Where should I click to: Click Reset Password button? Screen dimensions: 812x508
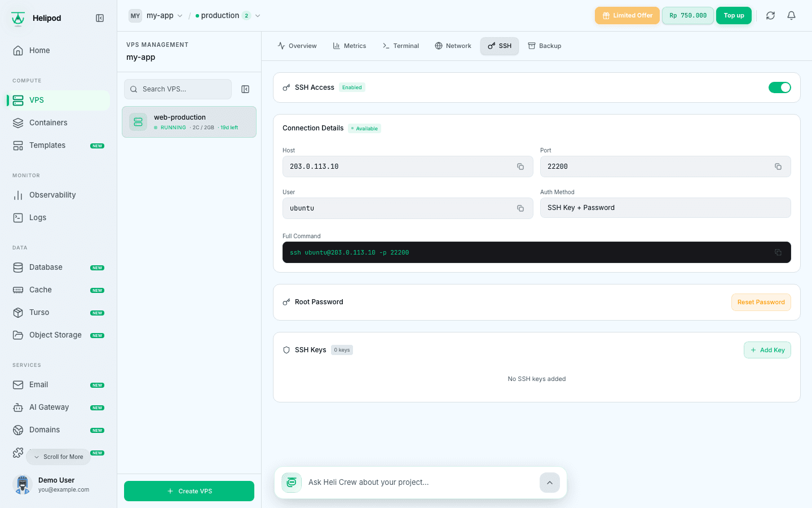click(x=761, y=302)
